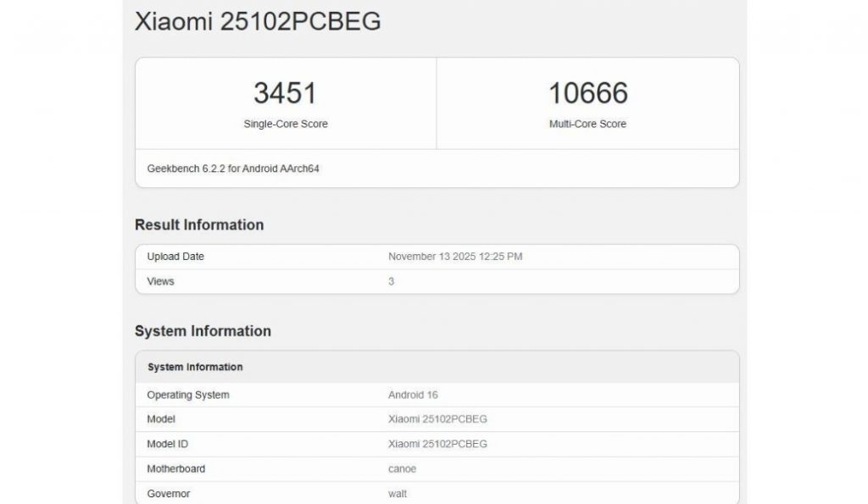
Task: Click the Upload Date row
Action: point(175,256)
